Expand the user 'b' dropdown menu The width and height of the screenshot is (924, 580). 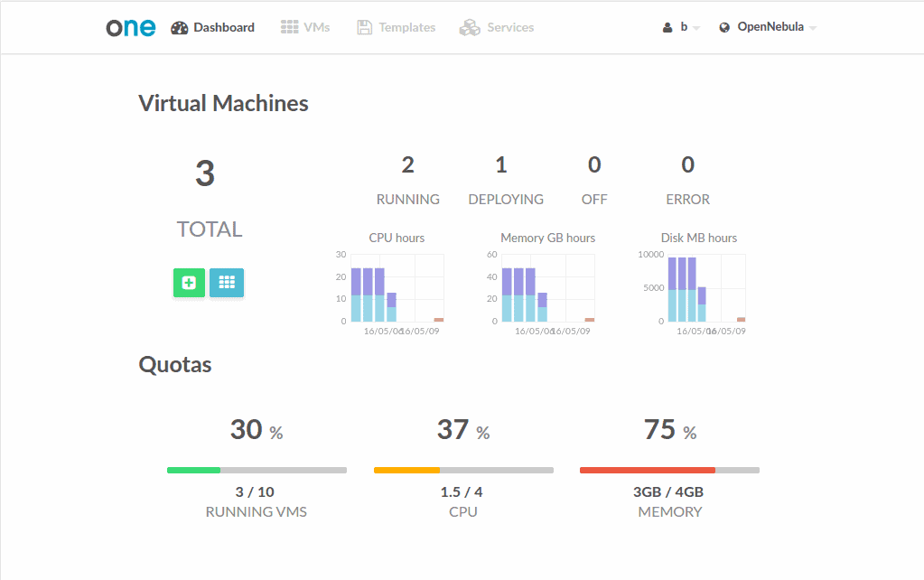pos(696,28)
